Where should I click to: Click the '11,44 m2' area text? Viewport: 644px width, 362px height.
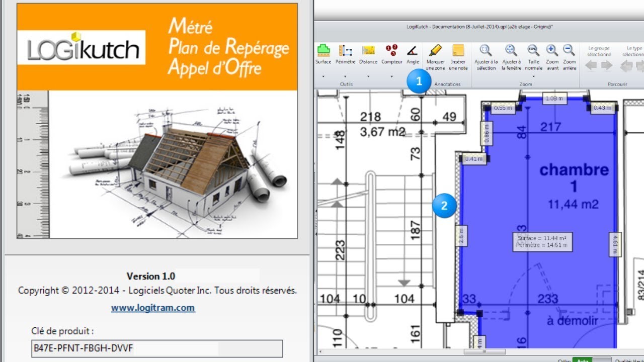(573, 204)
